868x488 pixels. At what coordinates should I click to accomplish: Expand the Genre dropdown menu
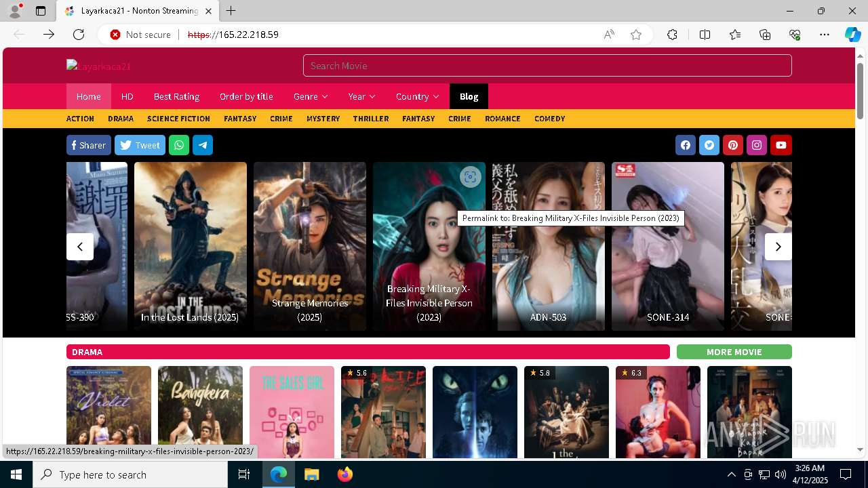(311, 96)
